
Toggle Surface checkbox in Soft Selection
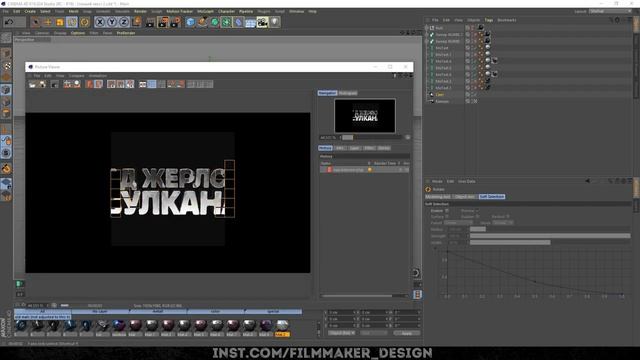click(447, 216)
